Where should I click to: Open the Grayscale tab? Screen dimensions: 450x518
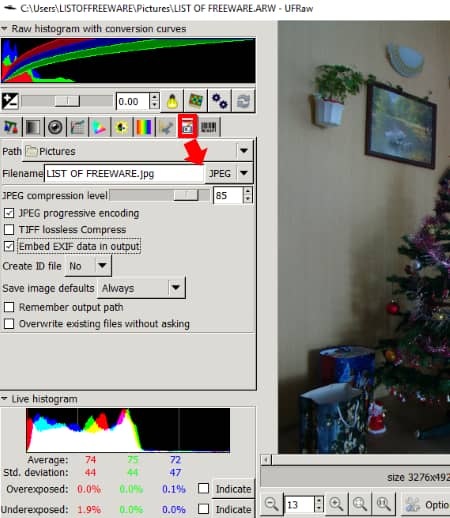click(33, 127)
